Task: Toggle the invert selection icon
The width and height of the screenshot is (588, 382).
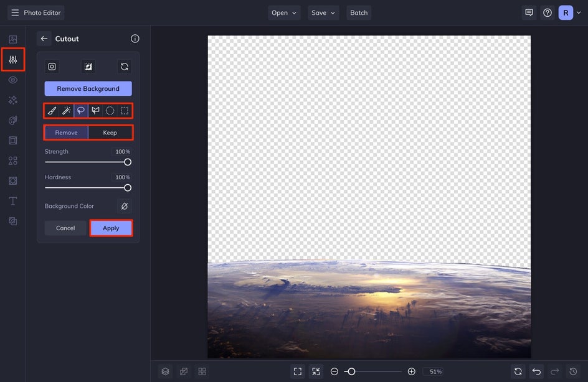Action: pyautogui.click(x=88, y=67)
